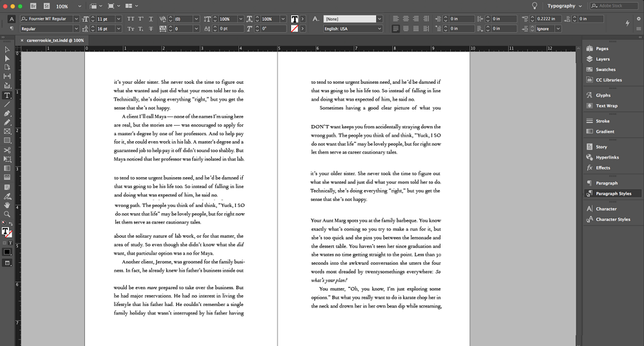Open the Typography workspace switcher
Viewport: 644px width, 346px height.
point(564,6)
